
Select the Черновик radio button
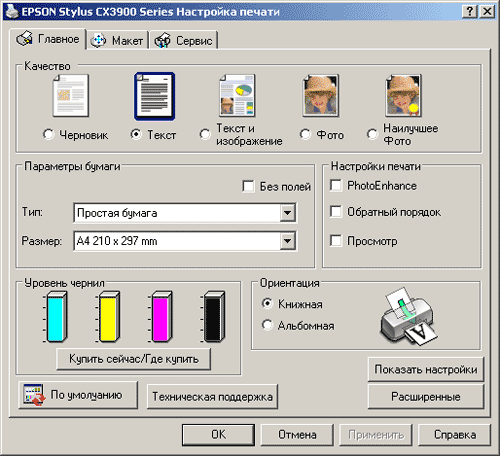pos(48,134)
